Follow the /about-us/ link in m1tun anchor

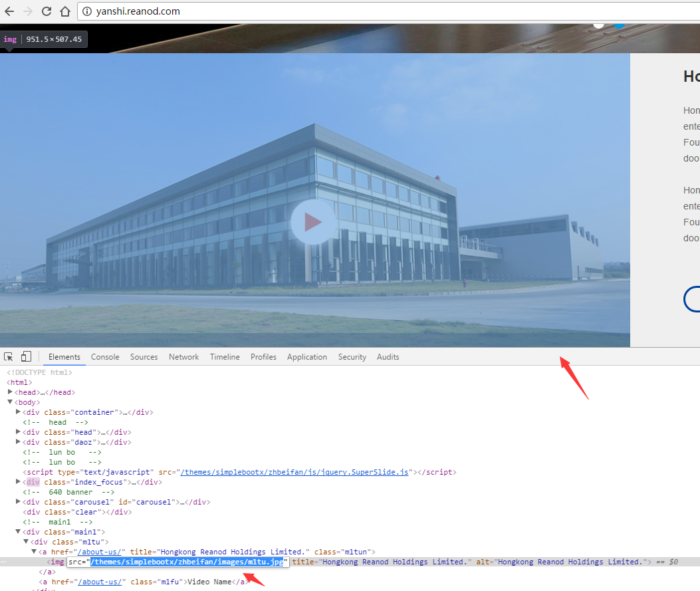point(99,552)
